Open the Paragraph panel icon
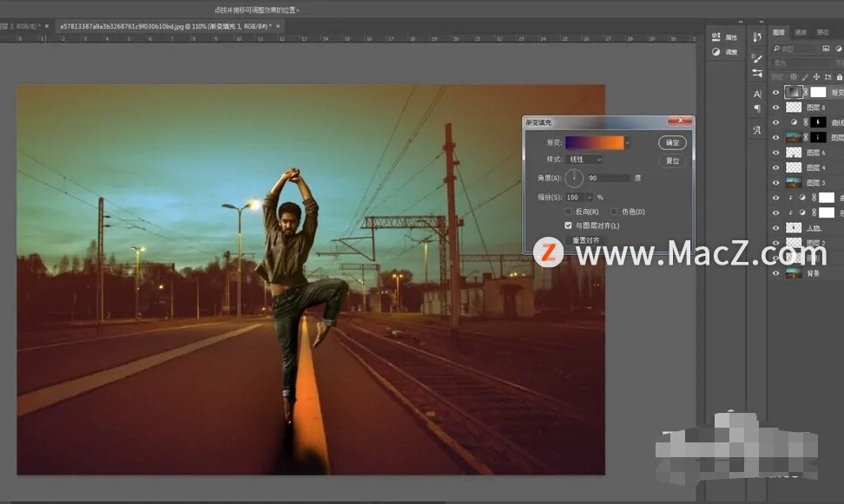This screenshot has height=504, width=844. click(757, 108)
